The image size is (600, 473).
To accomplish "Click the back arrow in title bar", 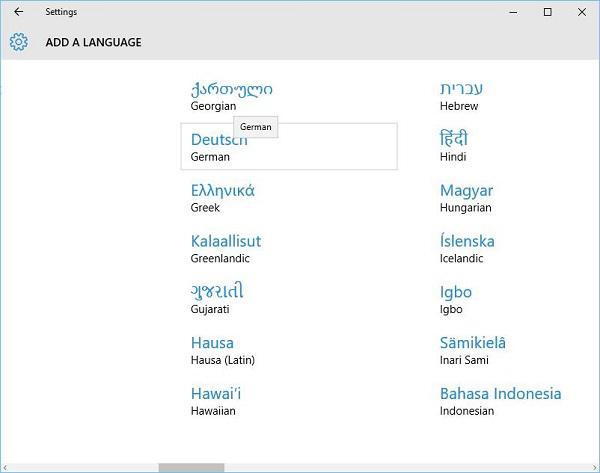I will click(18, 12).
